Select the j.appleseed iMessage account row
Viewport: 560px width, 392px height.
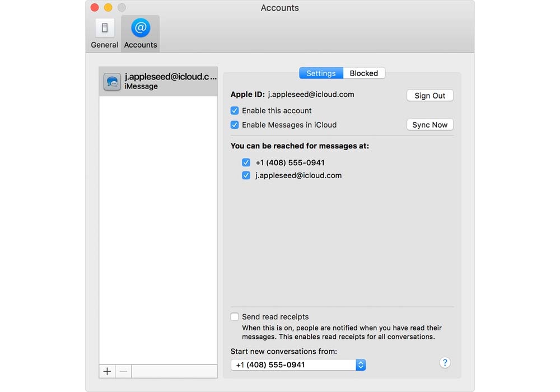click(x=158, y=81)
